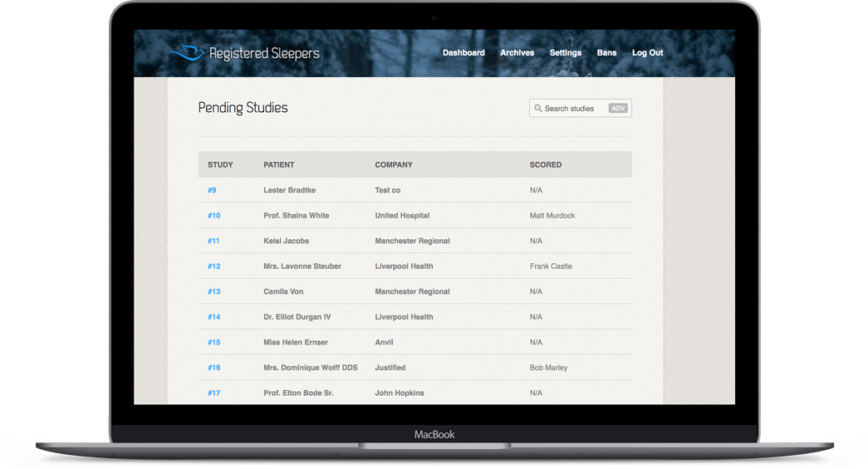Select patient Lester Bradtke
The image size is (868, 469).
290,190
